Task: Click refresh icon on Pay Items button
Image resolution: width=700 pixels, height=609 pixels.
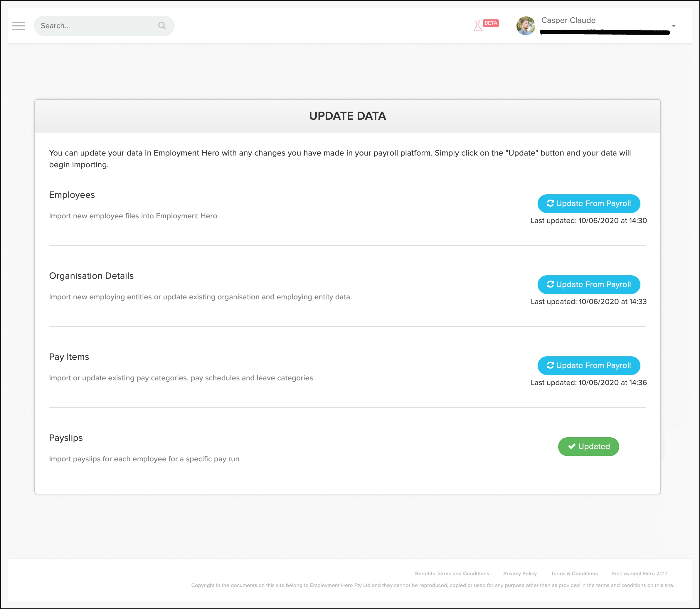Action: tap(550, 365)
